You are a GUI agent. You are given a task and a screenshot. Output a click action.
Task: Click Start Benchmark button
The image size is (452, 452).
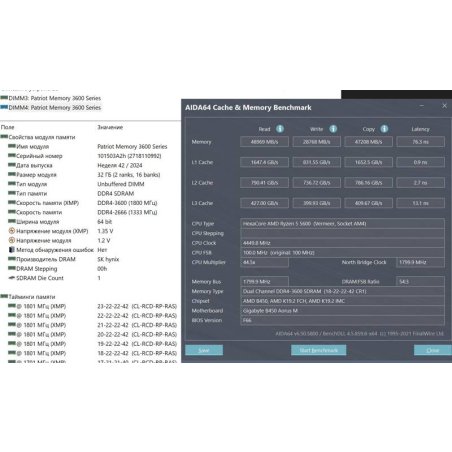pos(318,350)
